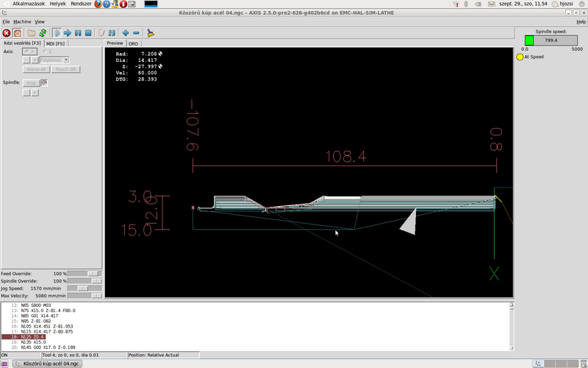This screenshot has height=368, width=588.
Task: Pause program execution
Action: 77,33
